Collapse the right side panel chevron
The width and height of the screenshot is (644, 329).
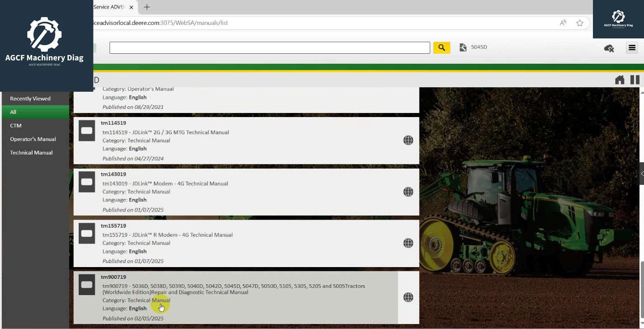(641, 174)
